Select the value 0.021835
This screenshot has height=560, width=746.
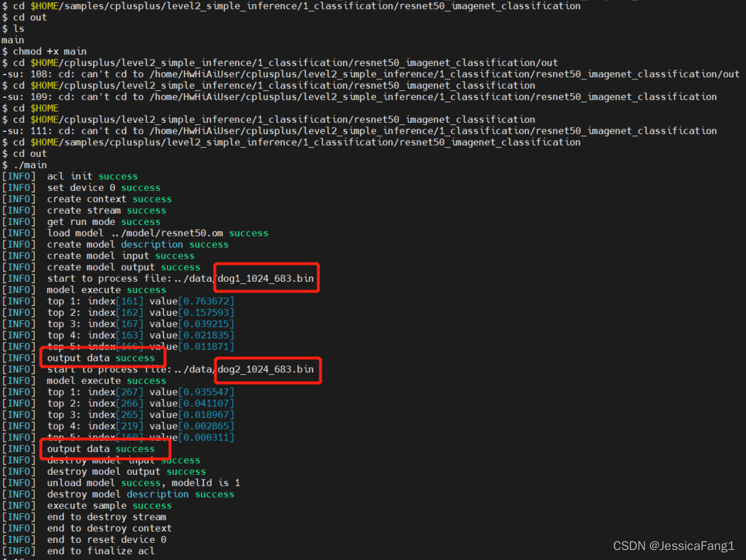207,336
